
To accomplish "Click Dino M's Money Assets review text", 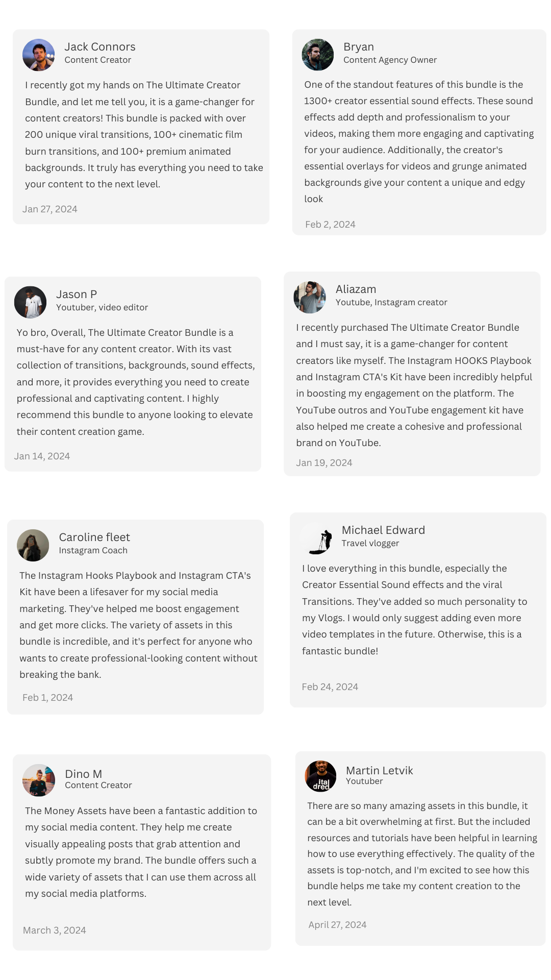I will point(141,852).
